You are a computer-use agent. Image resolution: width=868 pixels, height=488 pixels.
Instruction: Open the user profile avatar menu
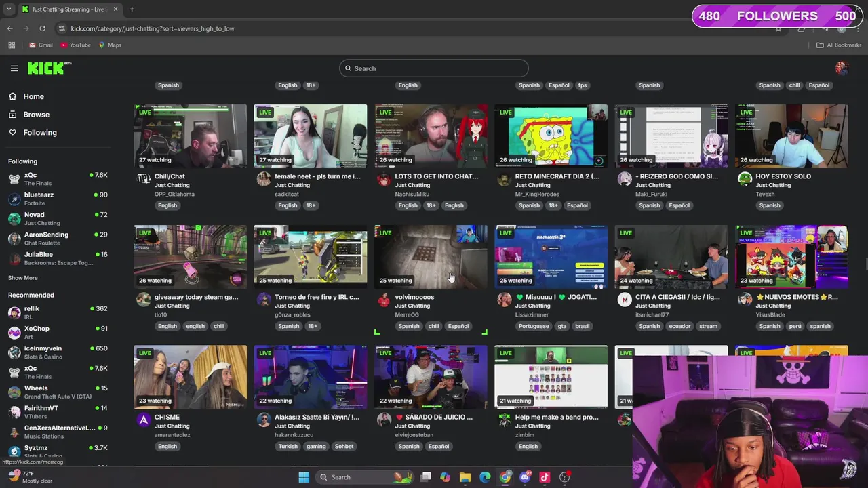click(842, 68)
